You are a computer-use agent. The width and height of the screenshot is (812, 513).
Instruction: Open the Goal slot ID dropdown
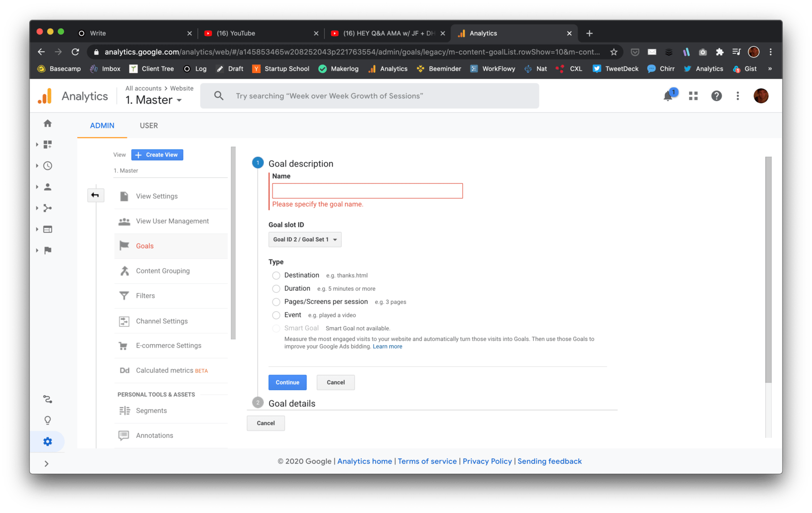[304, 240]
